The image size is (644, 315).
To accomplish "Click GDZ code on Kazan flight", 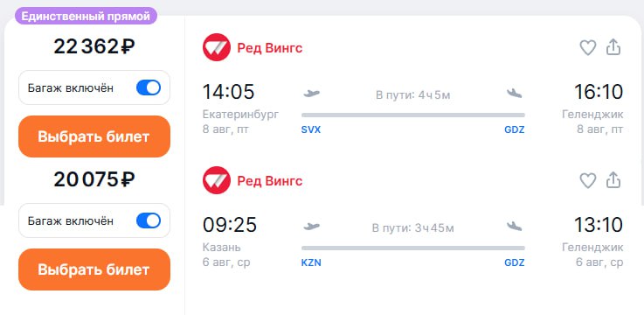I will point(515,262).
